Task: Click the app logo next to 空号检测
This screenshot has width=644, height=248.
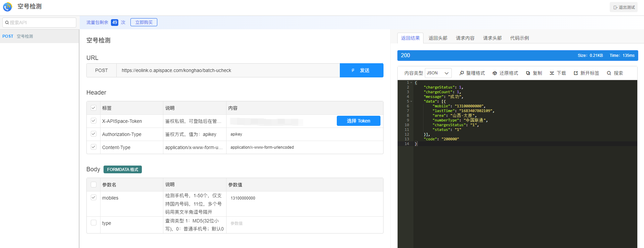Action: (x=7, y=7)
